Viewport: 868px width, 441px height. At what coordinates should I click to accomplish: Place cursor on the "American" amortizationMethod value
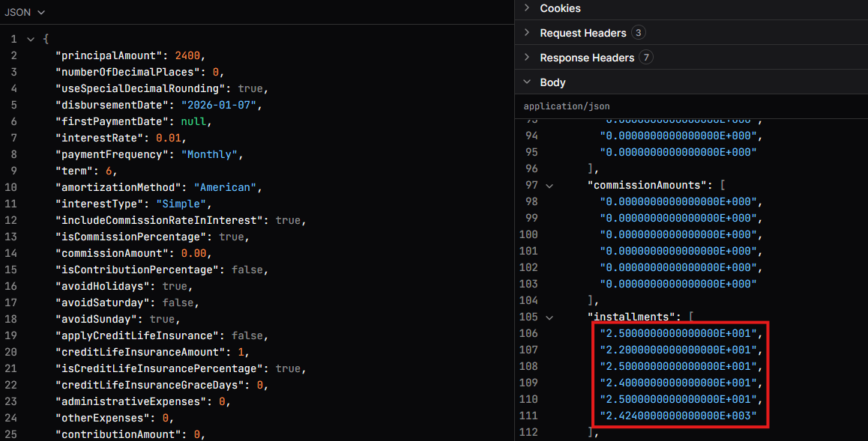pos(226,187)
